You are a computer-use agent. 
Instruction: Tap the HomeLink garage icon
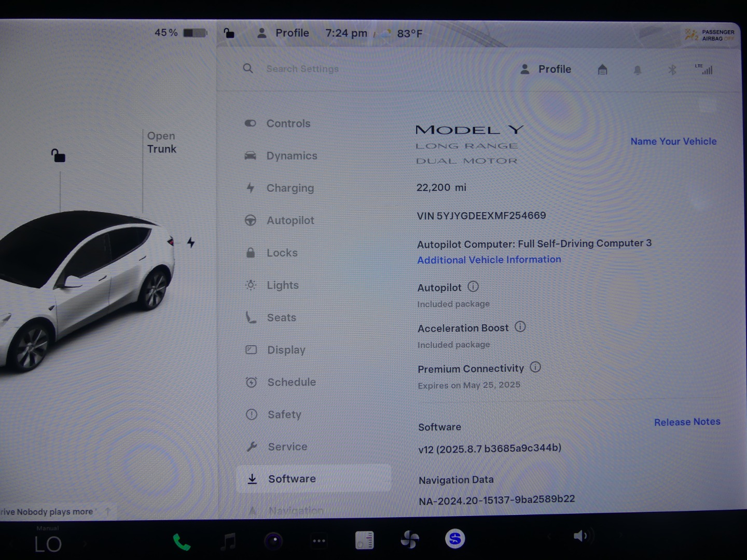pyautogui.click(x=602, y=69)
